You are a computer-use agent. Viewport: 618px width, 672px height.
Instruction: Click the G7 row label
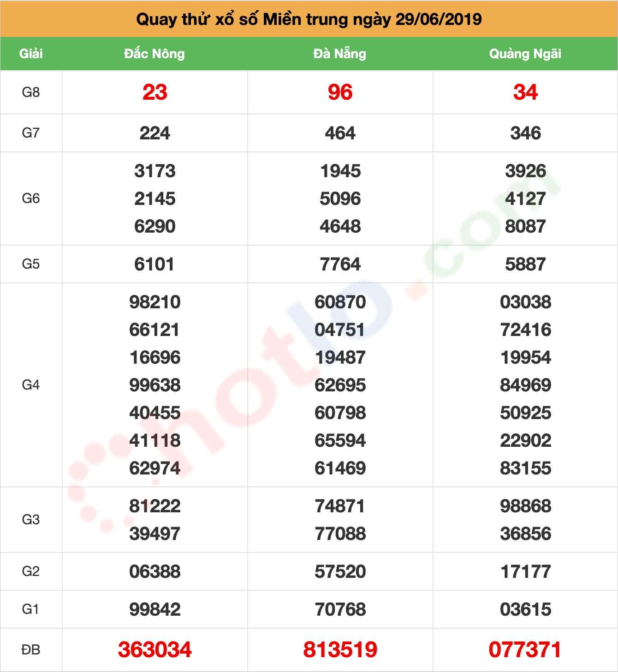[x=31, y=133]
